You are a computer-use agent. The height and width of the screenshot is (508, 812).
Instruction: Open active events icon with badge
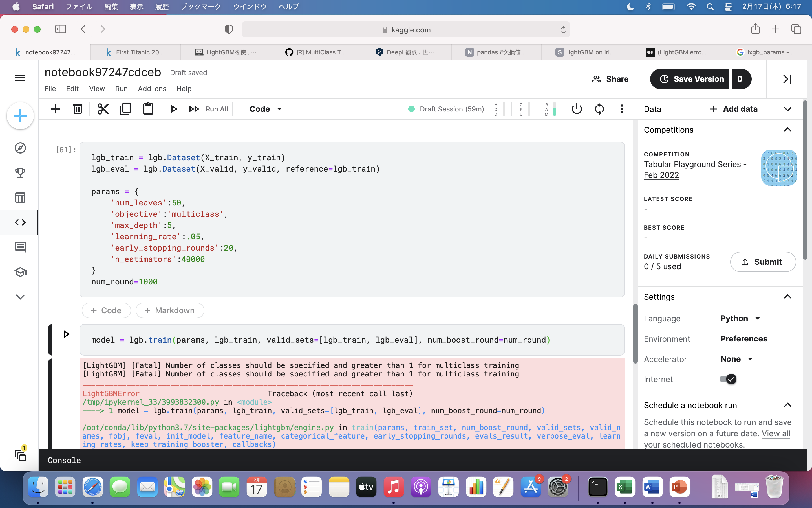pyautogui.click(x=20, y=455)
